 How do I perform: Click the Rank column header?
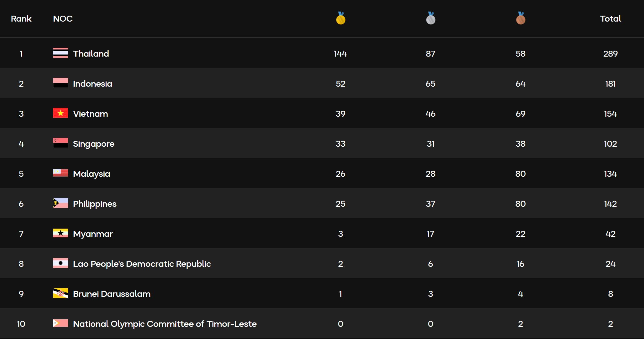click(21, 19)
